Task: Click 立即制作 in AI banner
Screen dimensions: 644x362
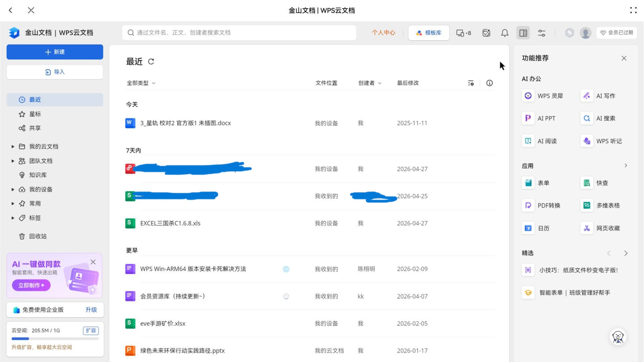Action: (31, 286)
